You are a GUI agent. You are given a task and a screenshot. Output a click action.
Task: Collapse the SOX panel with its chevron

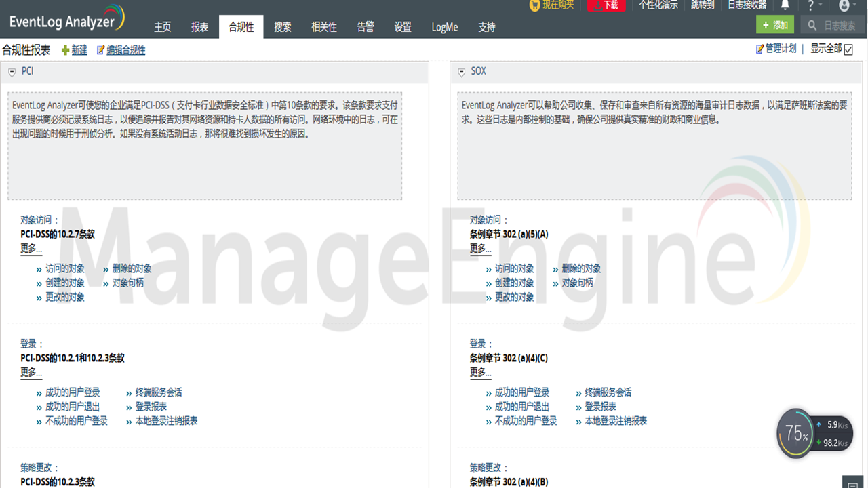pos(461,70)
